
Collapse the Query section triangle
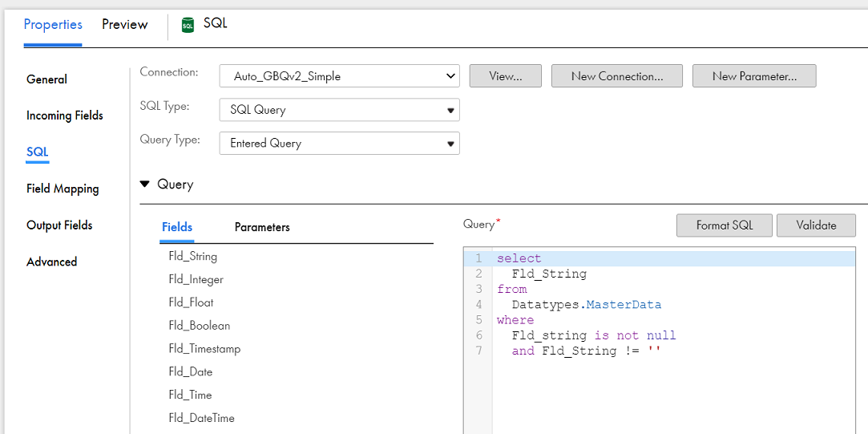(x=145, y=184)
